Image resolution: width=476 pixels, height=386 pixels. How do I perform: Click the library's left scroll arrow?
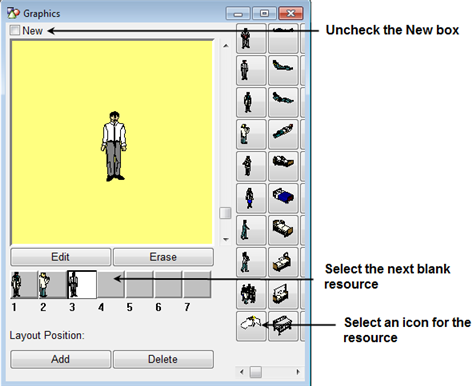[242, 372]
